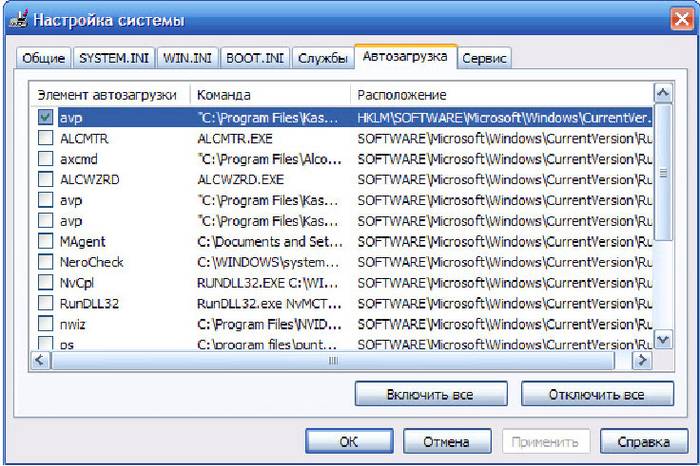Screen dimensions: 700x466
Task: Check the RunDLL32 startup entry
Action: point(45,303)
